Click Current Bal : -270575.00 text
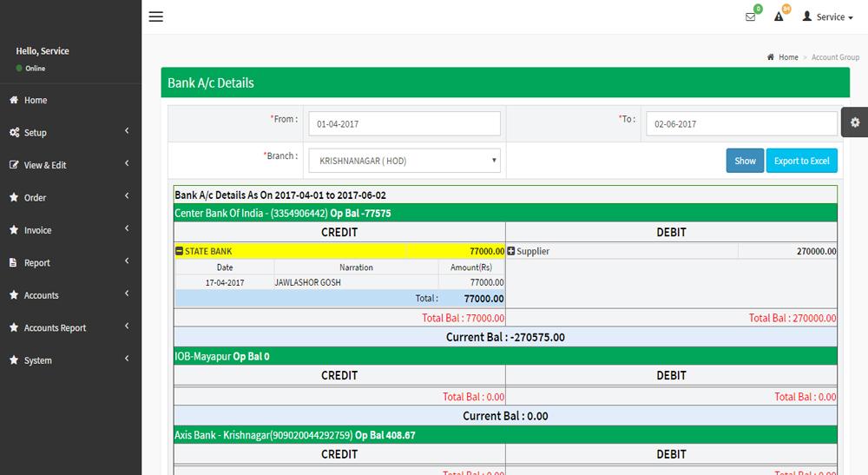This screenshot has width=868, height=475. [505, 337]
